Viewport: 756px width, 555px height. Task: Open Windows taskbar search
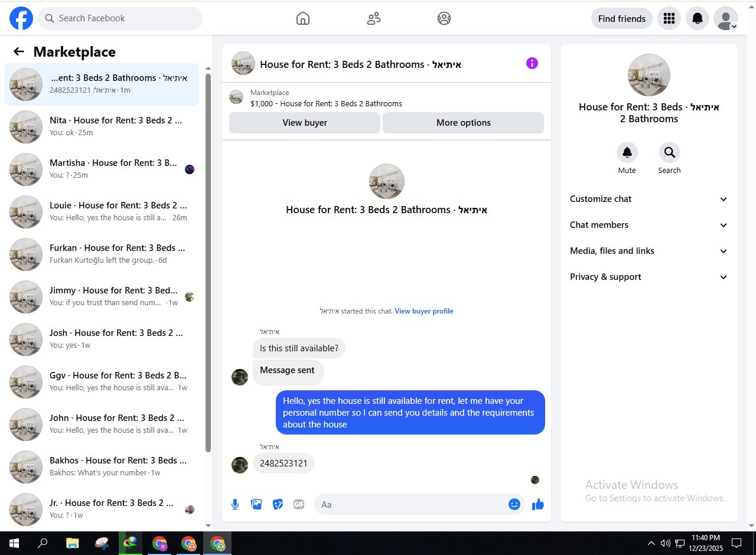coord(43,543)
